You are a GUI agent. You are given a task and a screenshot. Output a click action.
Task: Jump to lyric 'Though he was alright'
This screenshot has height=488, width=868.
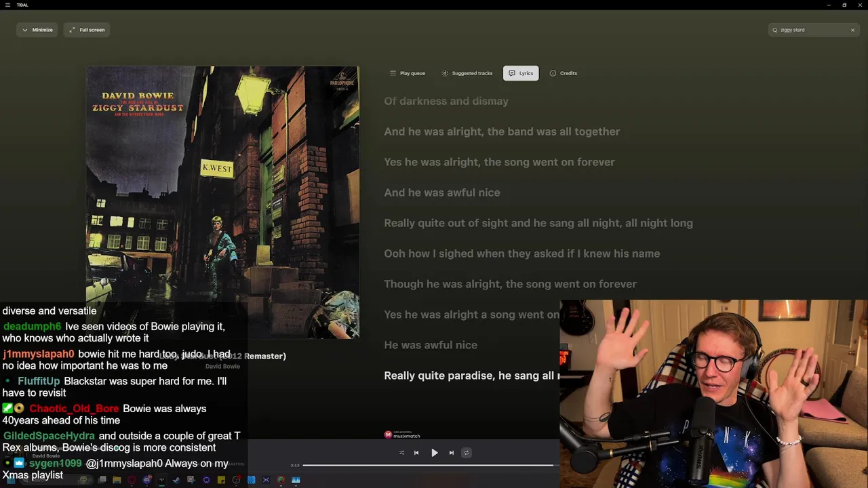click(442, 284)
